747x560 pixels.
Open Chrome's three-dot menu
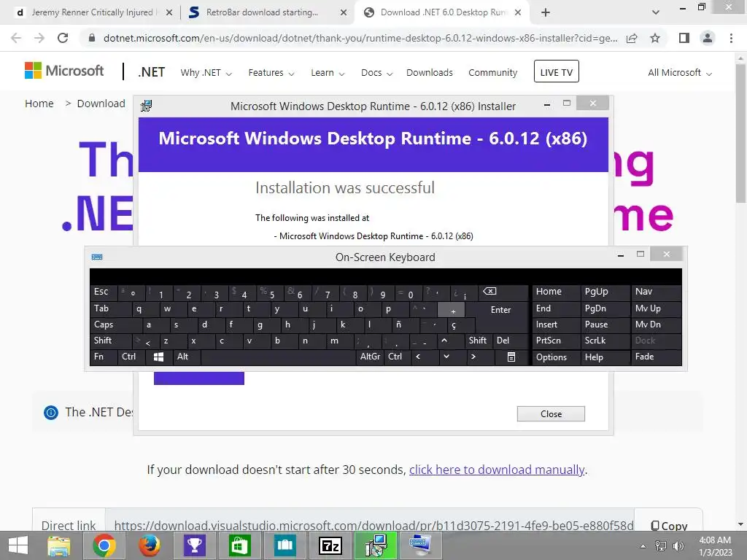[x=731, y=38]
